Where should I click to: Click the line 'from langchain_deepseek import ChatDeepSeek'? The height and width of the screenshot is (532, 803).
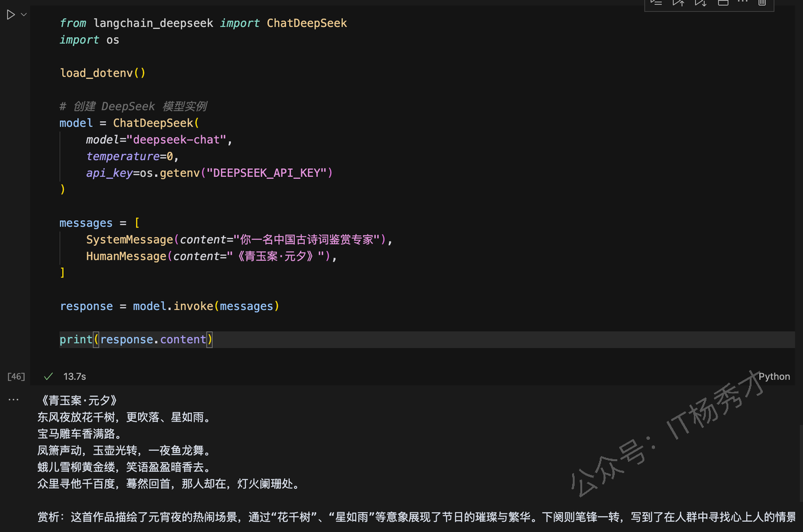pos(203,23)
